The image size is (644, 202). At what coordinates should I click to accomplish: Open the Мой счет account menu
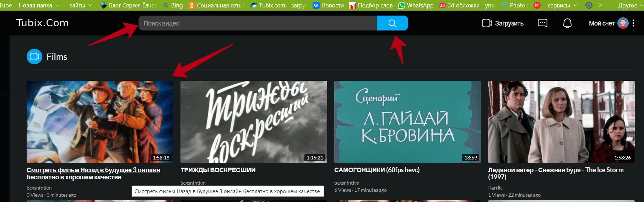tap(602, 23)
